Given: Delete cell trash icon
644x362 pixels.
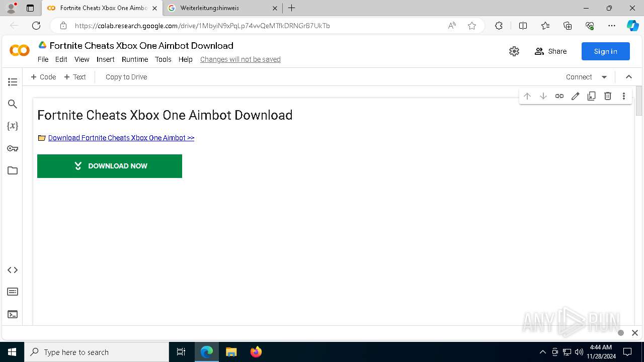Looking at the screenshot, I should 608,96.
